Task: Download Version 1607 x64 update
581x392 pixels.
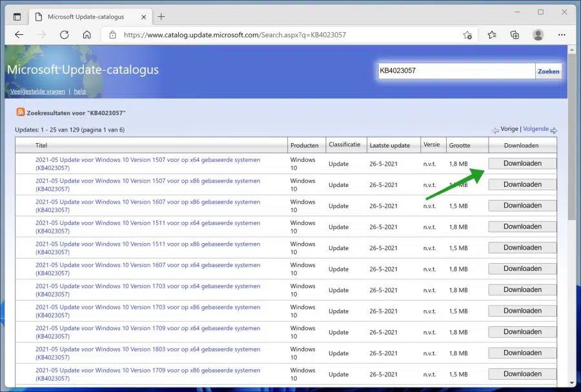Action: pyautogui.click(x=522, y=269)
